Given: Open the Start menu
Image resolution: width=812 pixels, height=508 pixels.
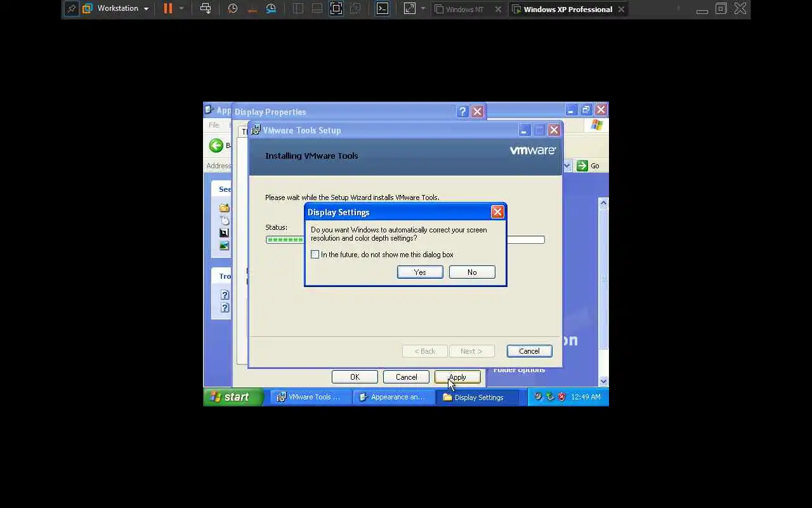Looking at the screenshot, I should tap(233, 397).
